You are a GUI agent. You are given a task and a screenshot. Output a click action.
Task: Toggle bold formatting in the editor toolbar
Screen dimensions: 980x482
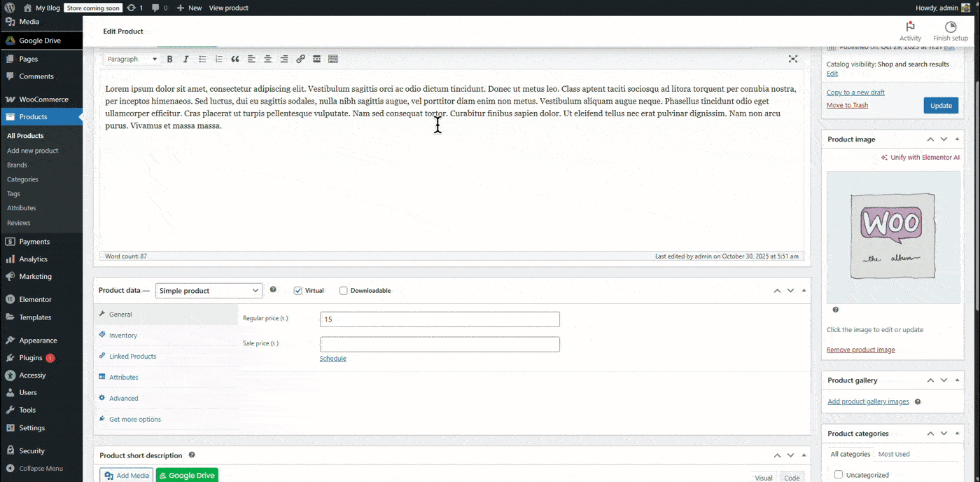click(x=169, y=60)
